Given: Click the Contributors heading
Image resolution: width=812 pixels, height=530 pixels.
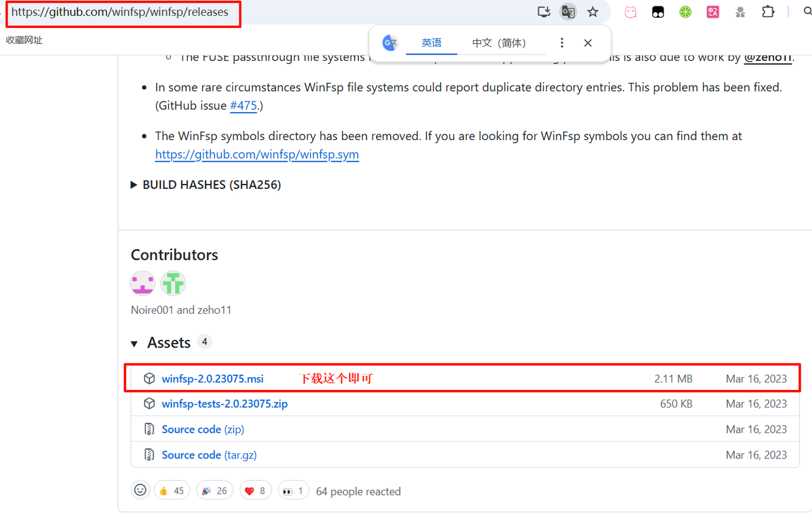Looking at the screenshot, I should pos(174,255).
